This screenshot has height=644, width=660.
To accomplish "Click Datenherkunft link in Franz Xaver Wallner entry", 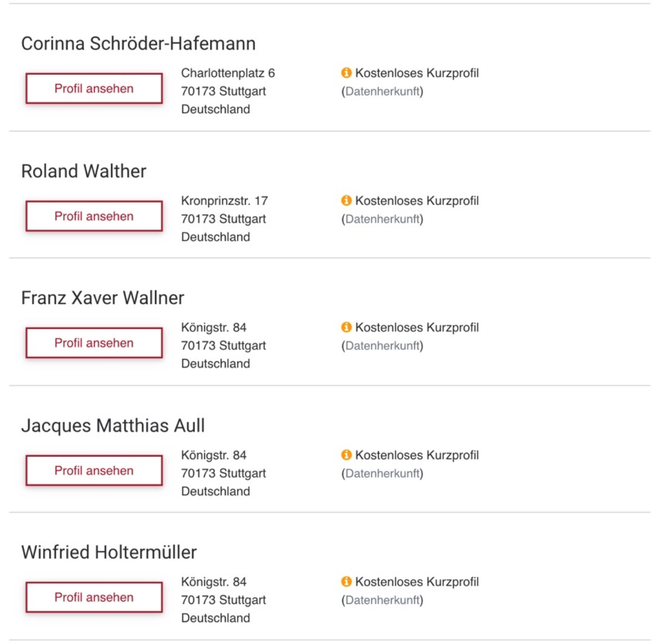I will click(x=382, y=346).
